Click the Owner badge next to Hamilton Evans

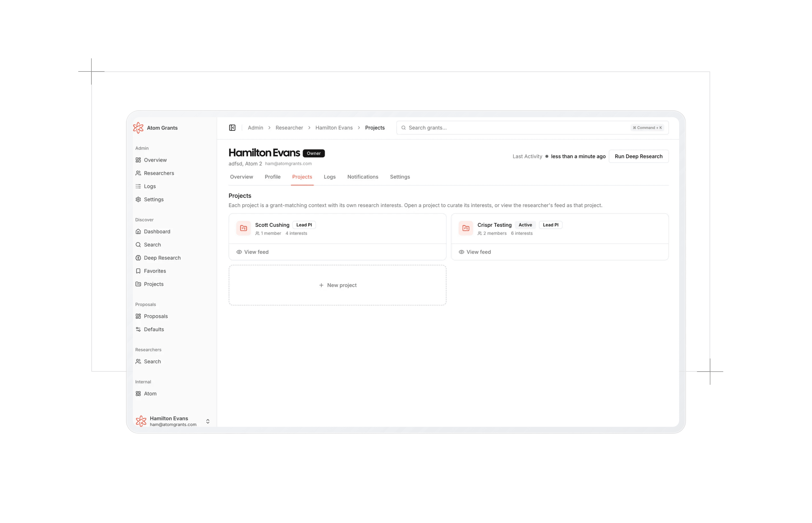tap(314, 153)
